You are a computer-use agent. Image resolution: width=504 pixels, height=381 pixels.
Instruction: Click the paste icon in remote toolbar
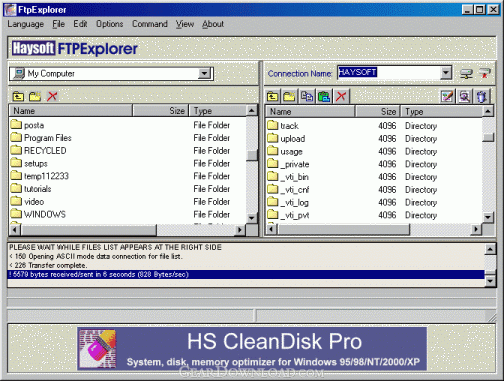click(324, 97)
